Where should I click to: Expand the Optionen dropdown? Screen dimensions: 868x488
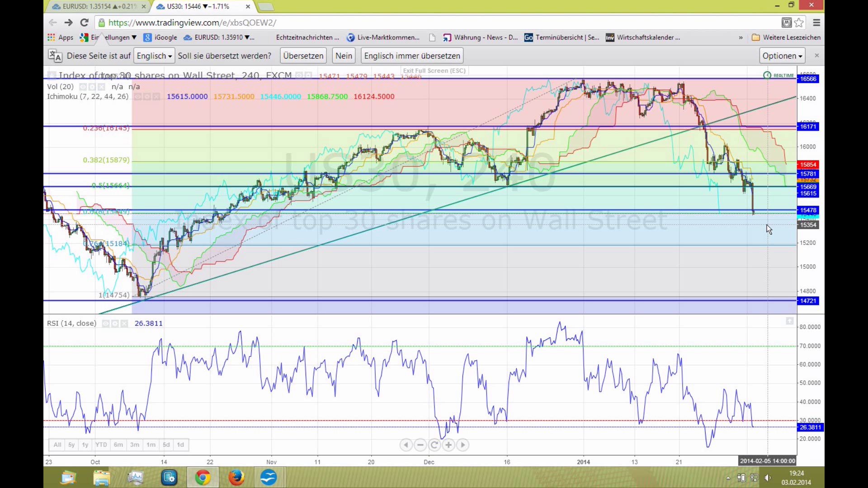pyautogui.click(x=782, y=56)
